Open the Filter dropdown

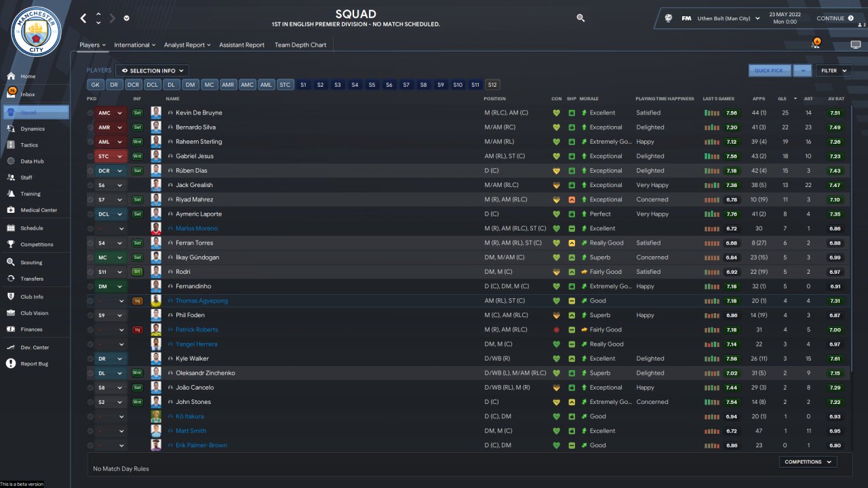[834, 70]
